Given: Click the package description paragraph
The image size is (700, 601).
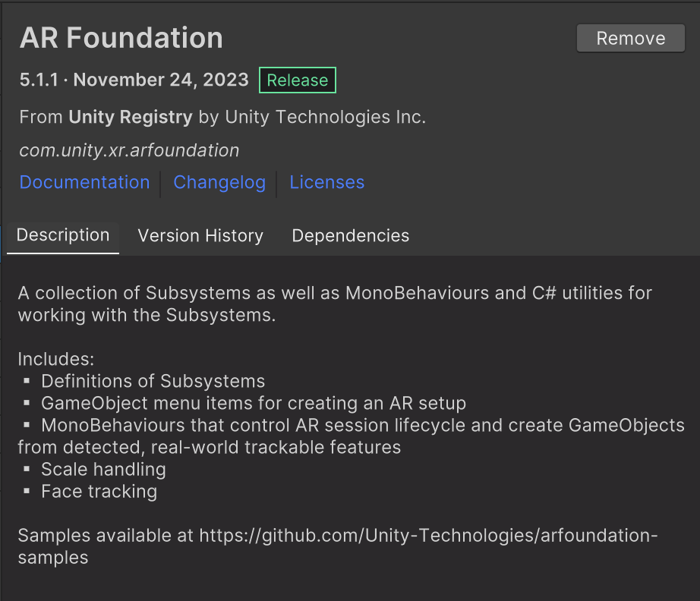Looking at the screenshot, I should pyautogui.click(x=334, y=304).
